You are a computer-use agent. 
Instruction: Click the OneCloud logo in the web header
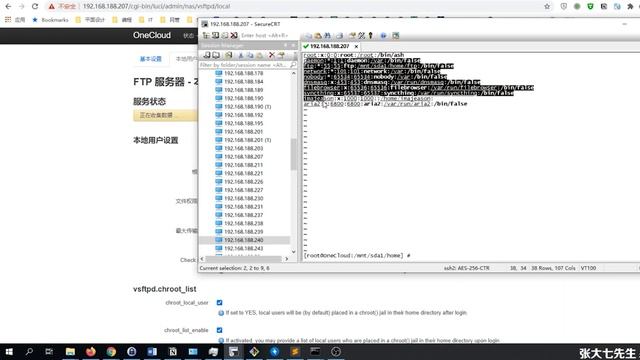coord(152,36)
